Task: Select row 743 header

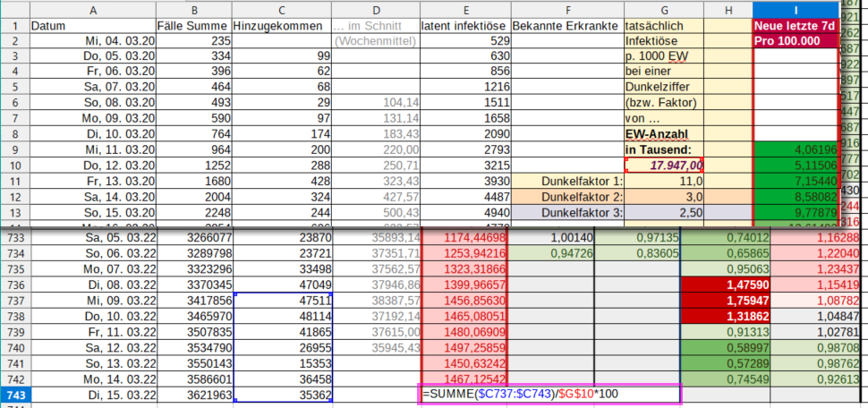Action: pos(15,395)
